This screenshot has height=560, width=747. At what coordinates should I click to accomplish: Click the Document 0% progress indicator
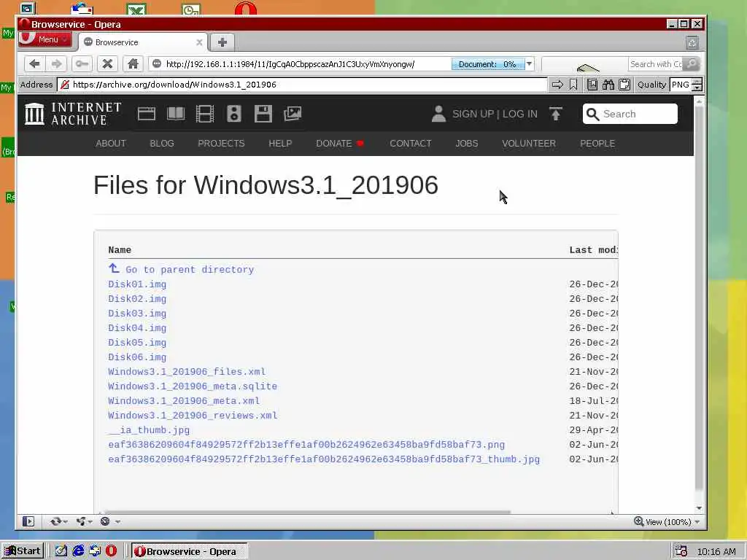coord(487,64)
